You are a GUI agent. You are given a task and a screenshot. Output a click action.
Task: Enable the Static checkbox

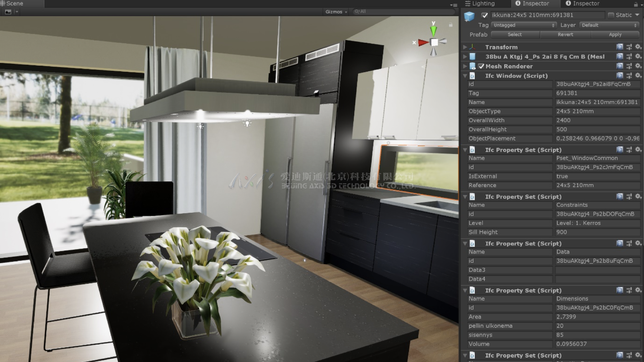tap(611, 15)
